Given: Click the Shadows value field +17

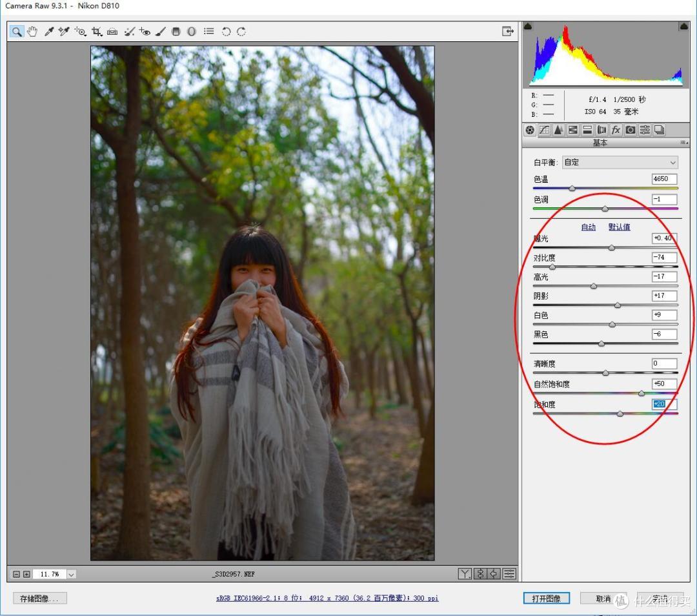Looking at the screenshot, I should [x=664, y=295].
